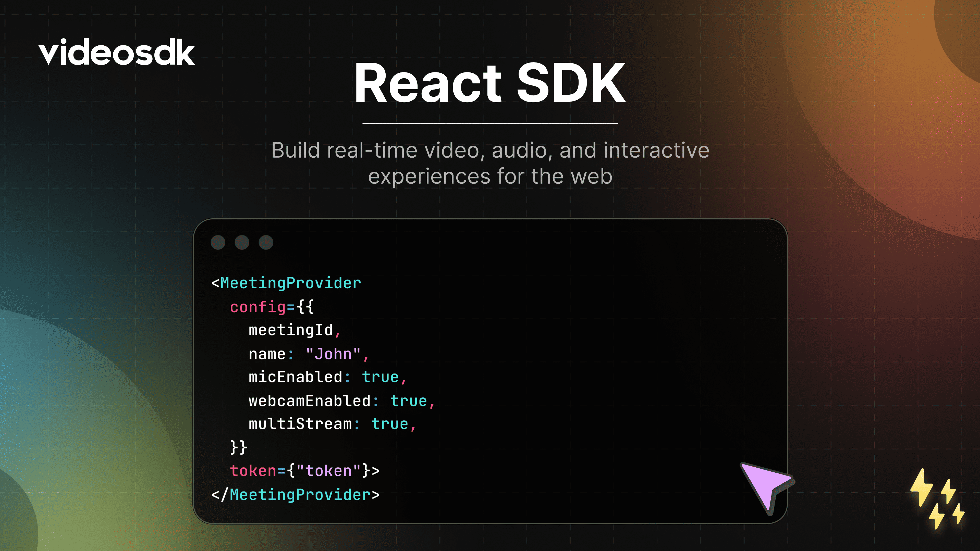Image resolution: width=980 pixels, height=551 pixels.
Task: Click the middle gray window dot
Action: click(242, 242)
